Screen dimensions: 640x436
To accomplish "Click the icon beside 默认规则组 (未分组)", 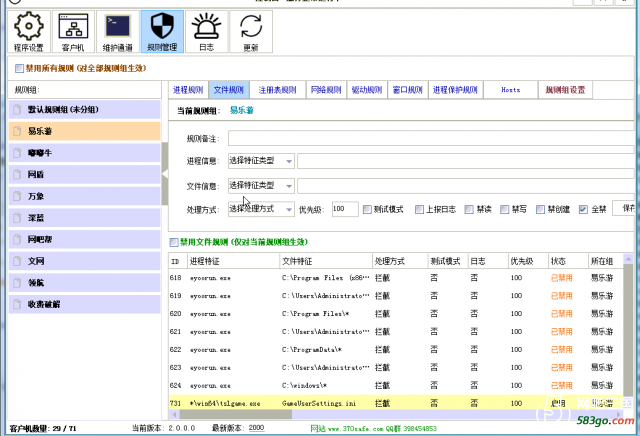I will click(x=17, y=109).
